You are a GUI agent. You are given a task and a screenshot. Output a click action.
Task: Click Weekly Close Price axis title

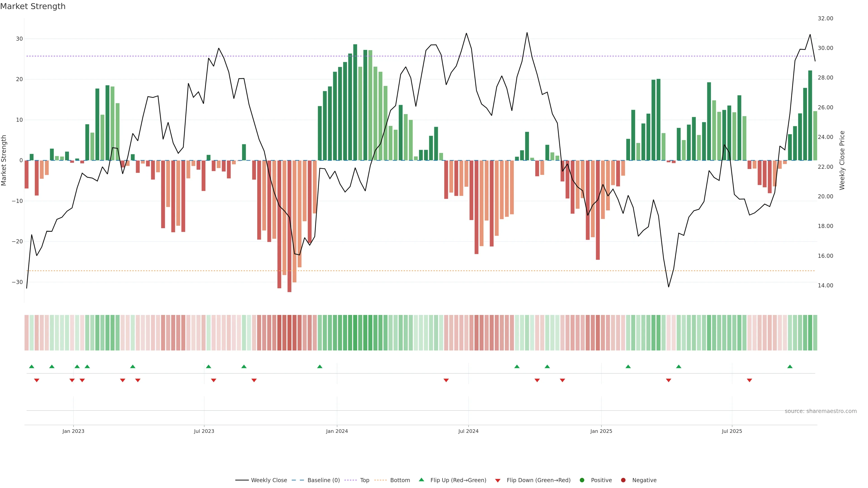coord(842,160)
